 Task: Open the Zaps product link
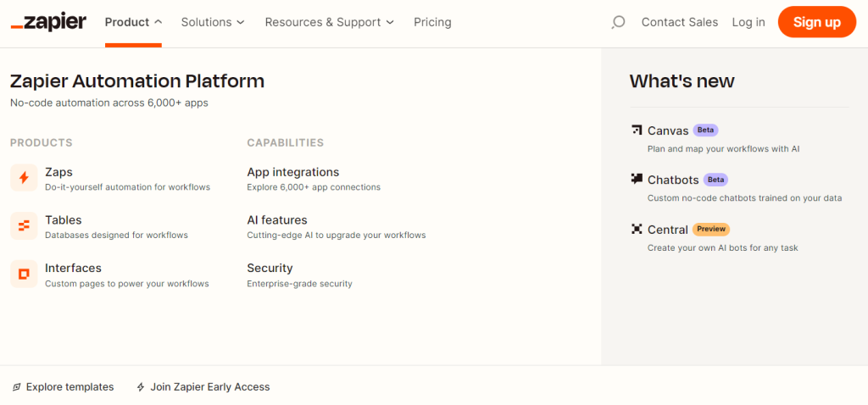pyautogui.click(x=58, y=172)
